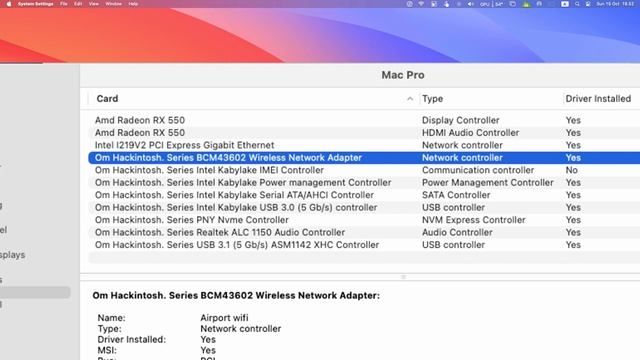
Task: Toggle the Card column sort arrow
Action: 410,99
